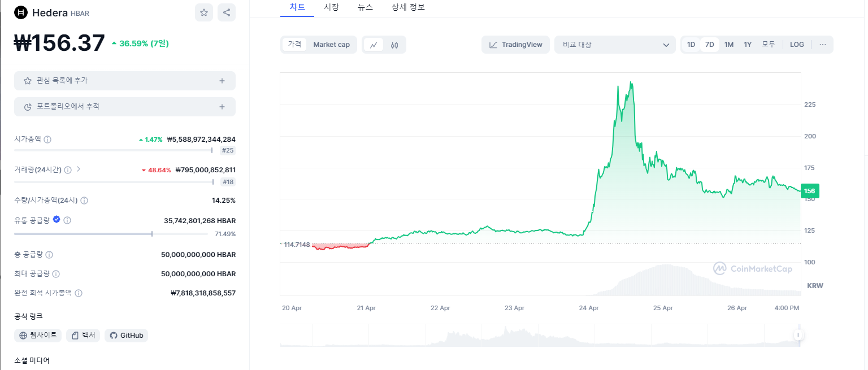
Task: Enable LOG scale on the price chart
Action: tap(796, 44)
